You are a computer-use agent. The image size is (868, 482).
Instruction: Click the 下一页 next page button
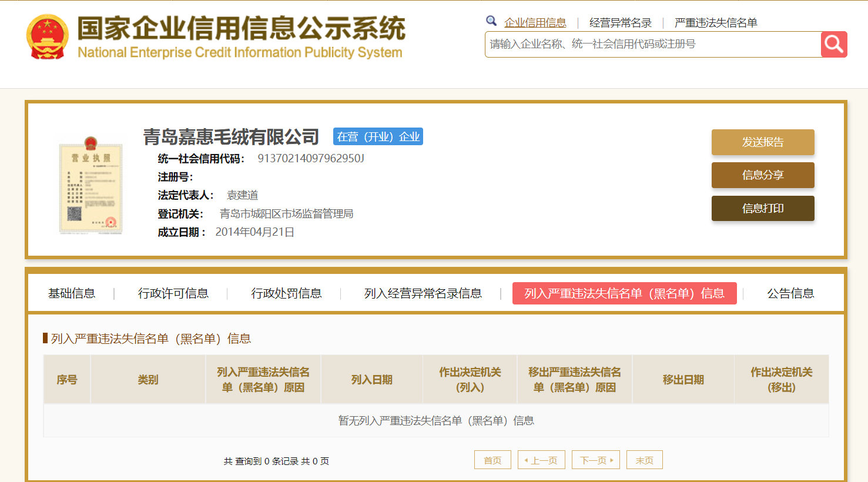(596, 460)
